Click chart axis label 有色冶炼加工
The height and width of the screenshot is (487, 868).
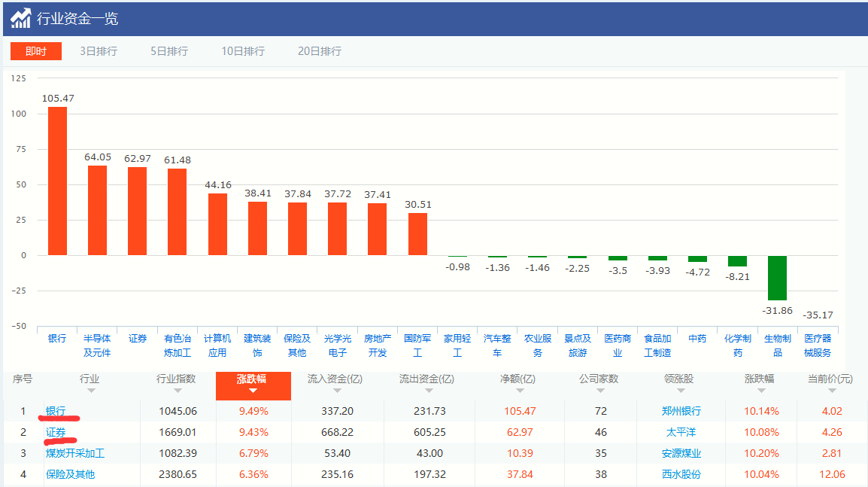[178, 345]
